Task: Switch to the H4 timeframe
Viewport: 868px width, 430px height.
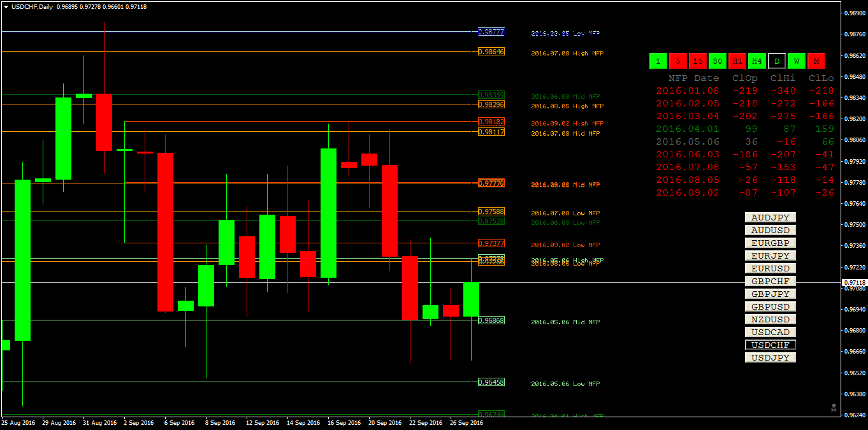Action: 756,61
